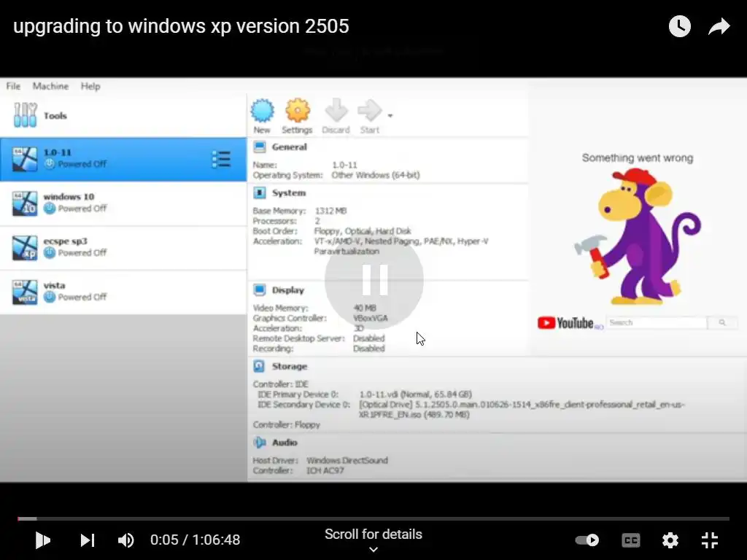Mute the video volume
This screenshot has height=560, width=747.
(126, 540)
